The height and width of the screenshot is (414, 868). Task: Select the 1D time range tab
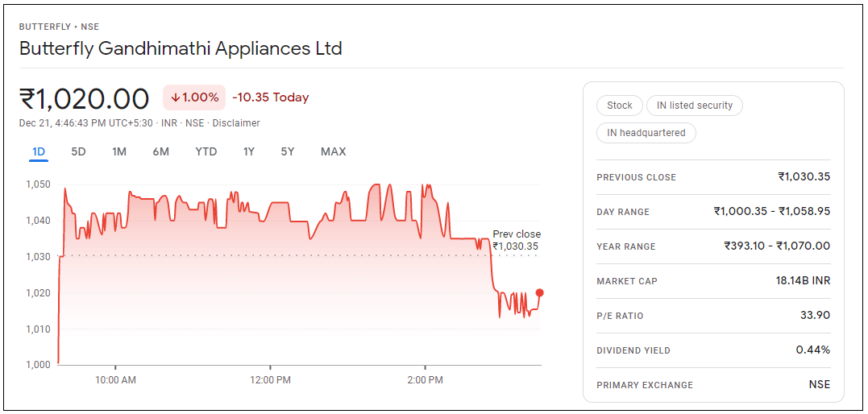[x=39, y=151]
